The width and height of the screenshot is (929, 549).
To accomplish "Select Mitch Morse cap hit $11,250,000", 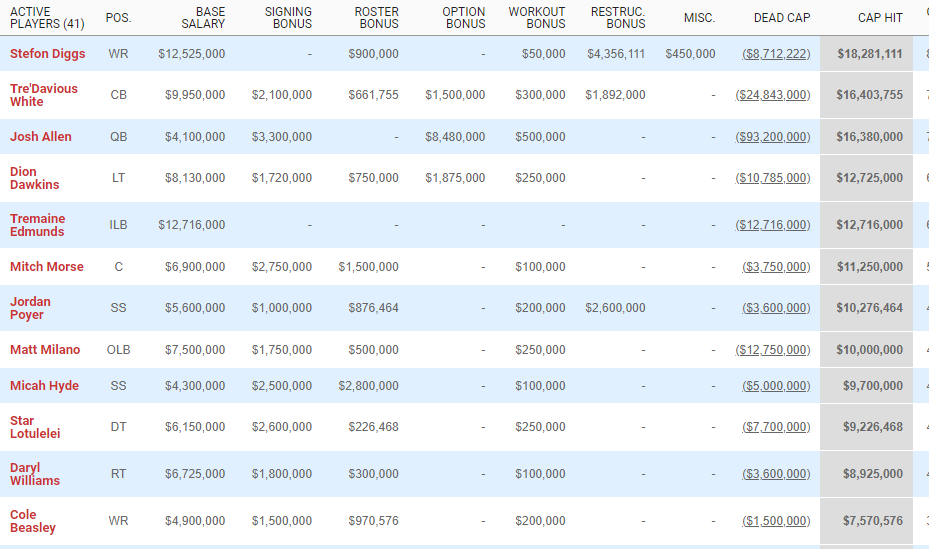I will pos(870,267).
